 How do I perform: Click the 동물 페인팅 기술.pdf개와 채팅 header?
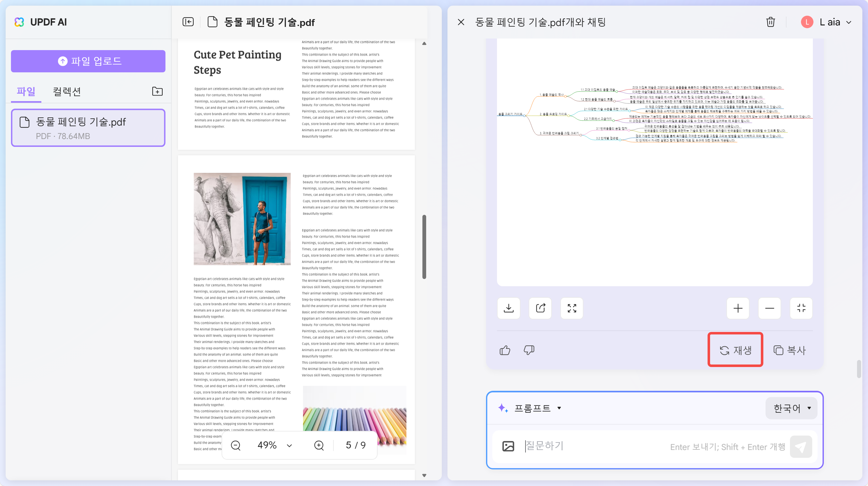540,22
